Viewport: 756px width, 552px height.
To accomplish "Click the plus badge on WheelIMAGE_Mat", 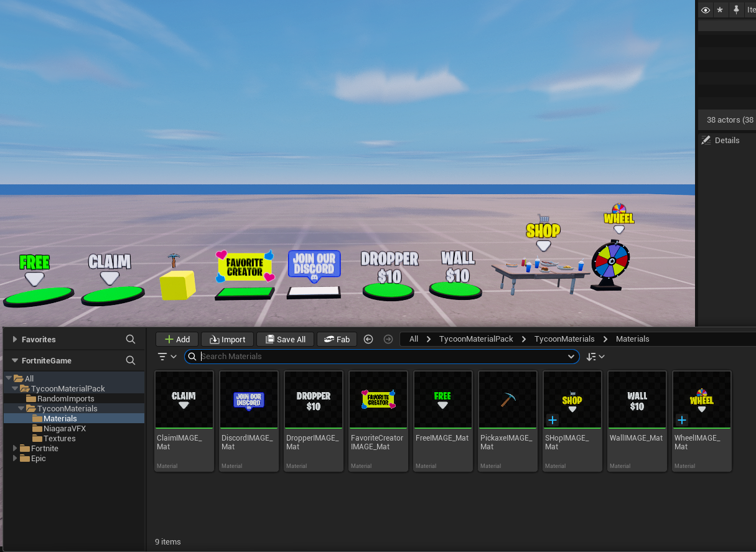I will click(x=682, y=420).
